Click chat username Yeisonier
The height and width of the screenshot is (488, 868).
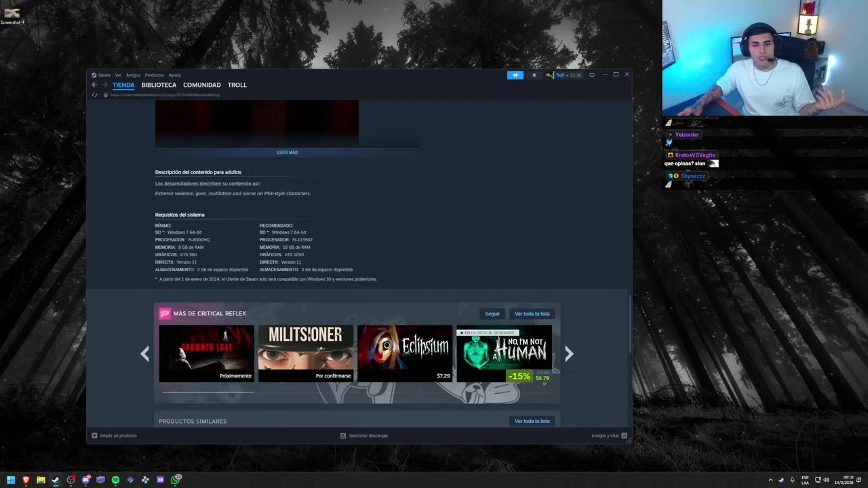687,135
